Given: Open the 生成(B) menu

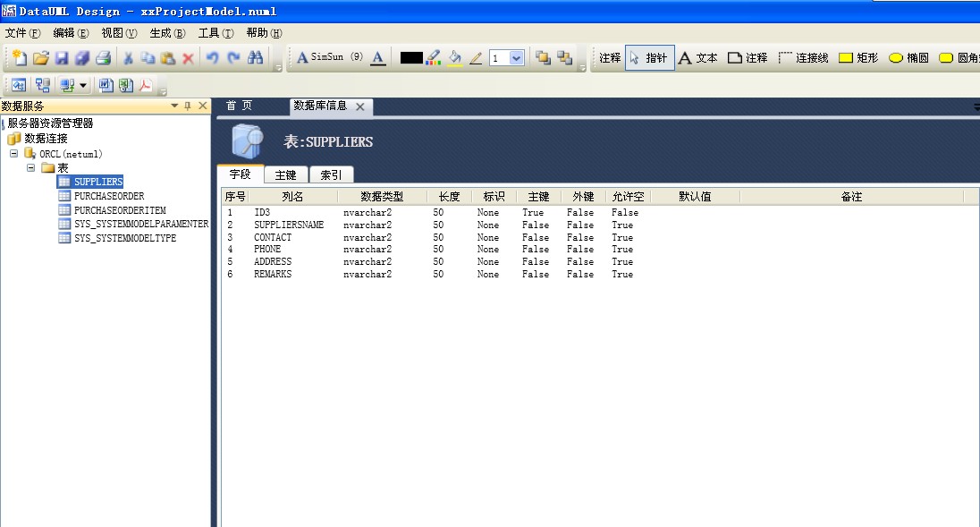Looking at the screenshot, I should point(167,33).
